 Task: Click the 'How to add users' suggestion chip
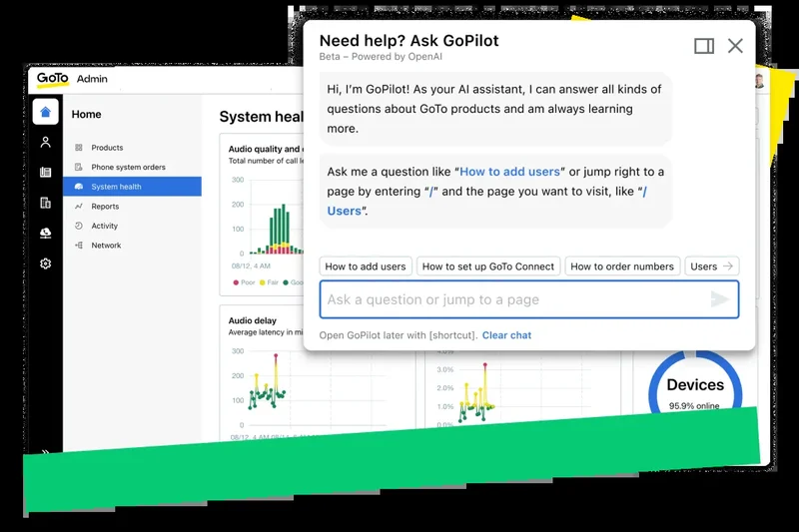point(366,266)
